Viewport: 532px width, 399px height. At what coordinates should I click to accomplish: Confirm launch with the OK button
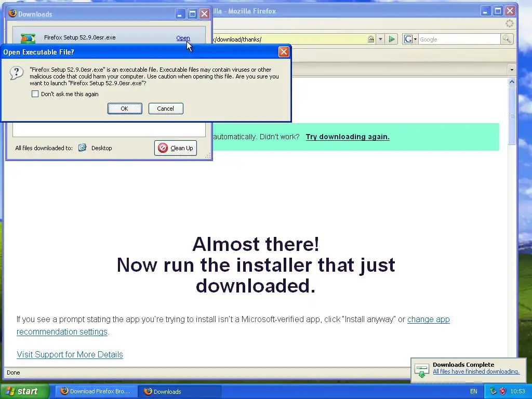tap(125, 109)
